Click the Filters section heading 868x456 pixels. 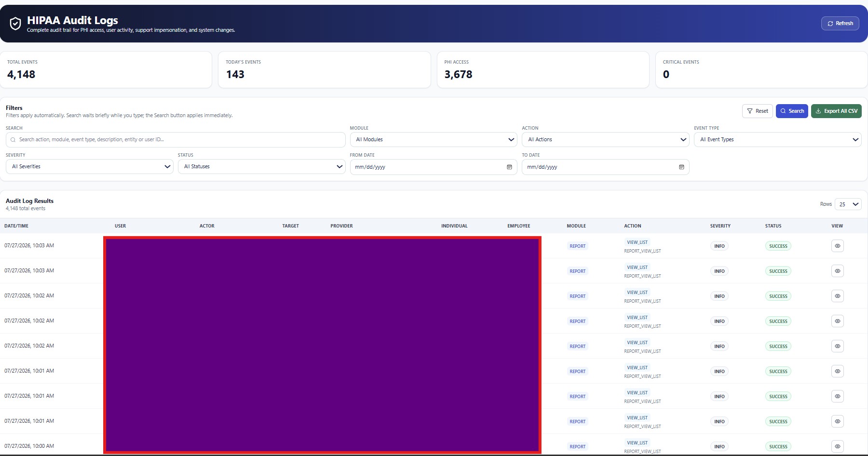(14, 108)
